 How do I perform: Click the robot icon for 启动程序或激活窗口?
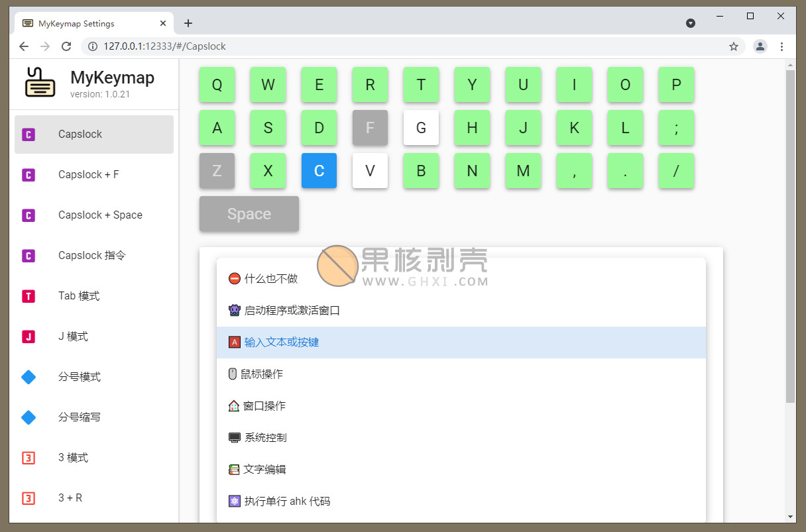point(235,310)
